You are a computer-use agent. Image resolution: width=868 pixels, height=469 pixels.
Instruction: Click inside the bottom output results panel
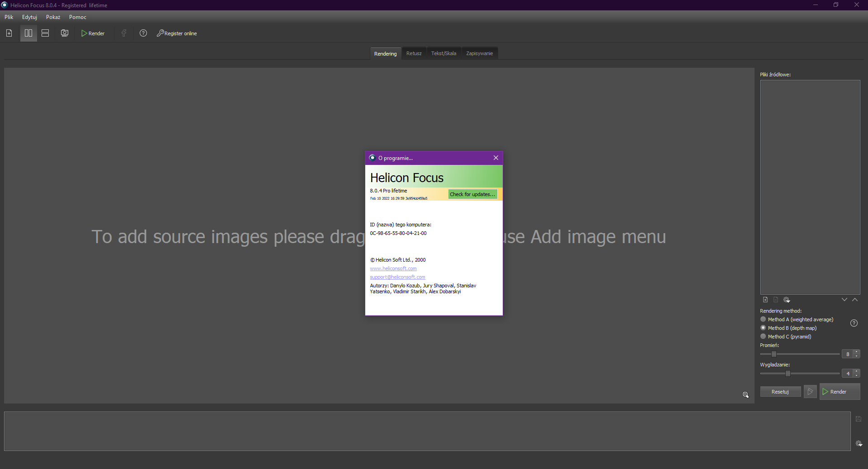pos(427,431)
